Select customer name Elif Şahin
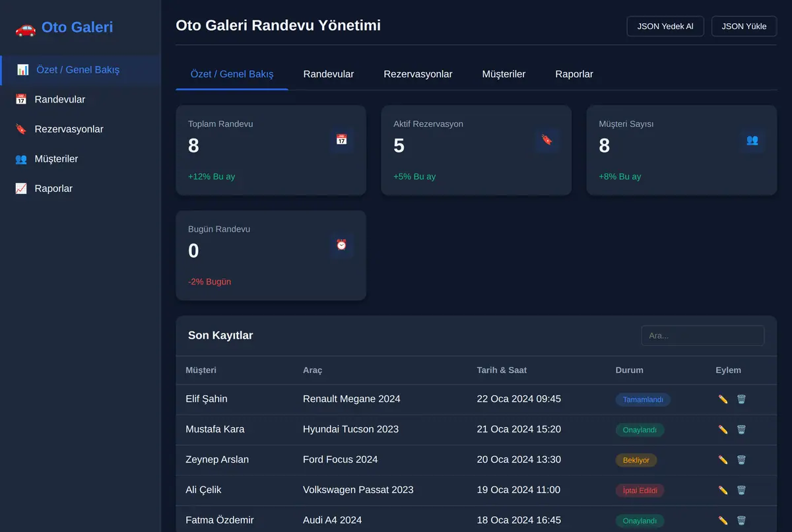The image size is (792, 532). (207, 399)
